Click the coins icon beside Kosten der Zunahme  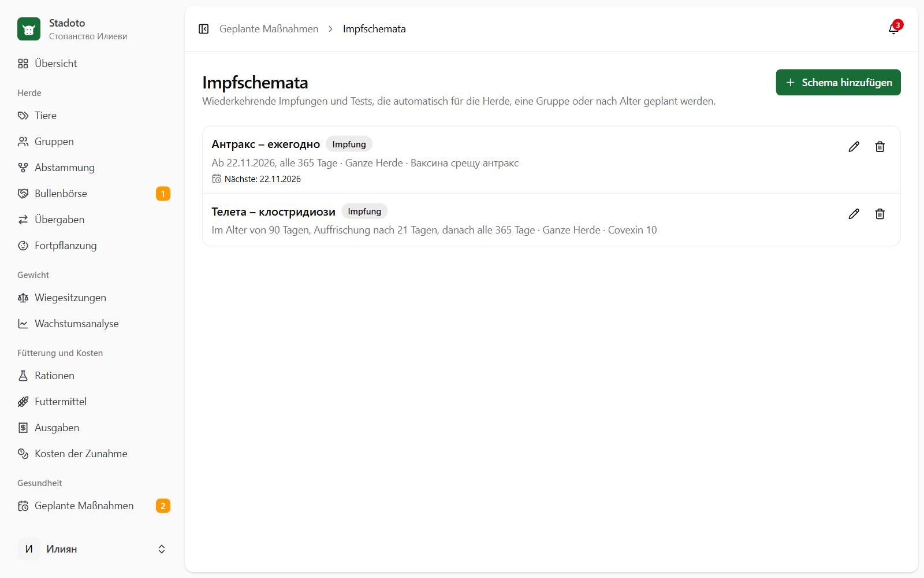click(23, 454)
